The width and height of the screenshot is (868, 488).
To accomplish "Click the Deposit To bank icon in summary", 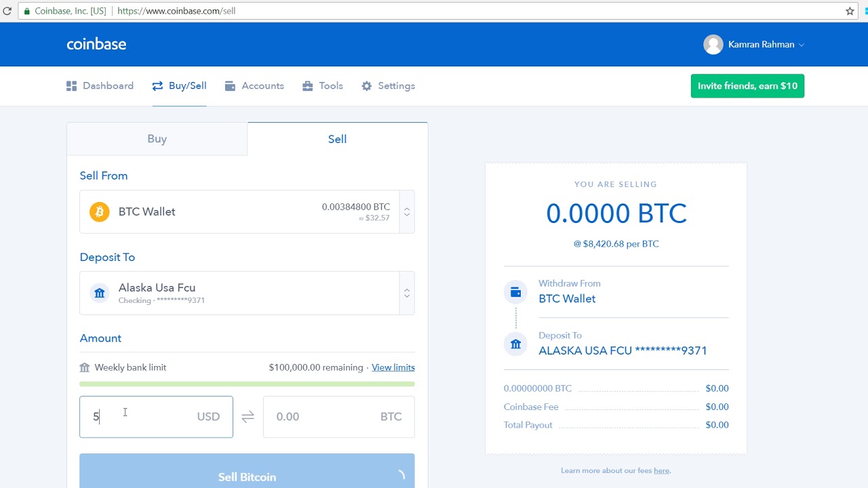I will point(515,344).
